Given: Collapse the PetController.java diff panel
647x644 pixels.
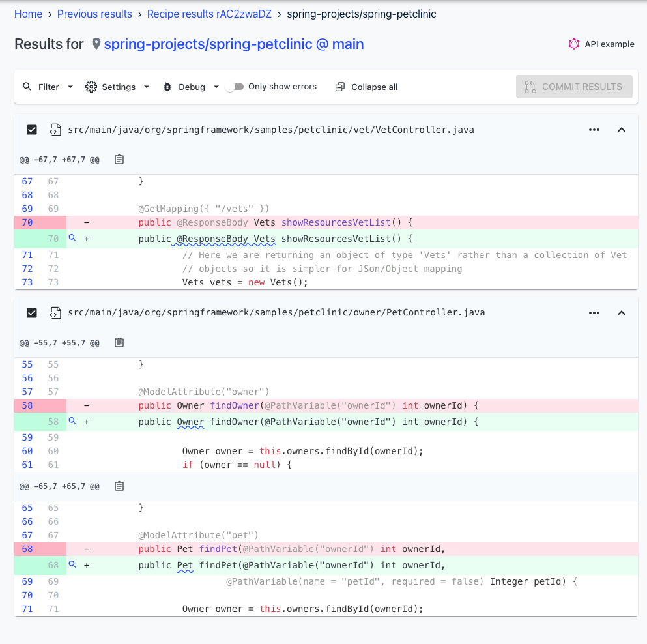Looking at the screenshot, I should [621, 313].
